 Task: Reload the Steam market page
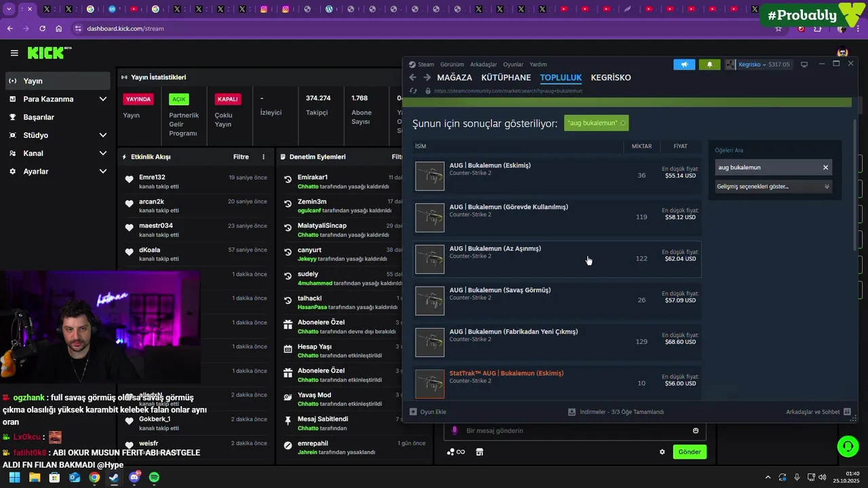[413, 91]
